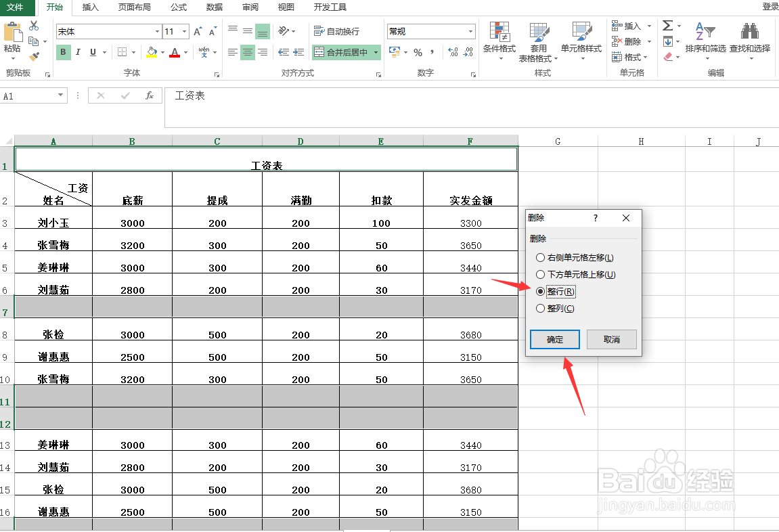
Task: Switch to the 插入 ribbon tab
Action: pyautogui.click(x=91, y=7)
